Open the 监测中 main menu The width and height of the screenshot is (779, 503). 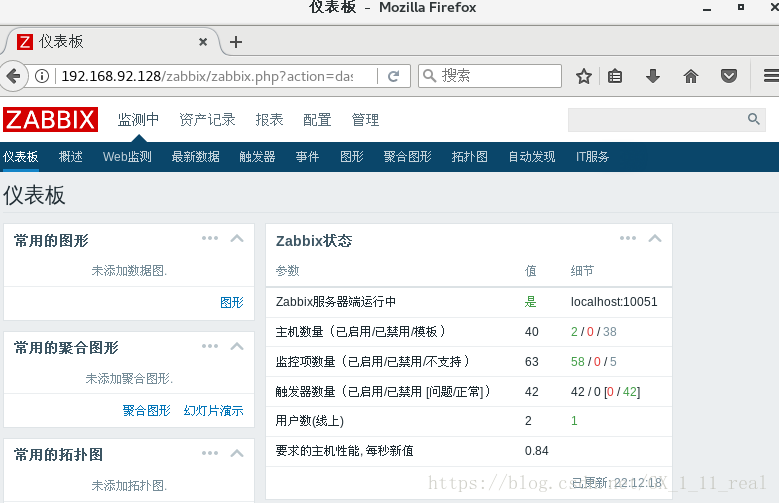pyautogui.click(x=138, y=119)
